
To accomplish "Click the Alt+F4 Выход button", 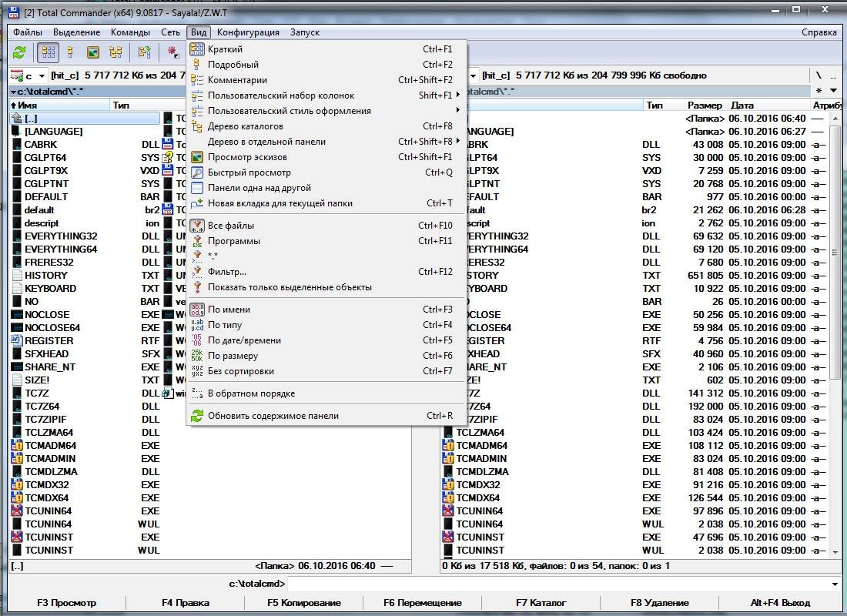I will tap(780, 602).
